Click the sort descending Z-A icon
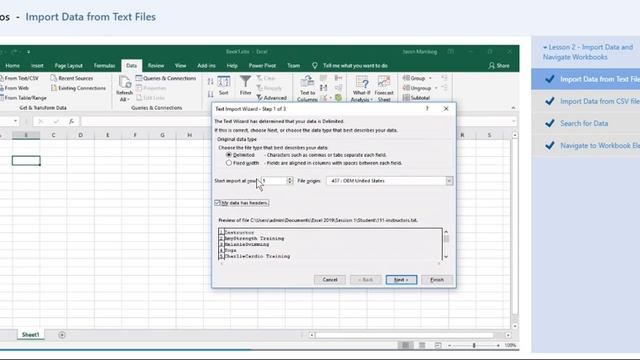 click(210, 94)
